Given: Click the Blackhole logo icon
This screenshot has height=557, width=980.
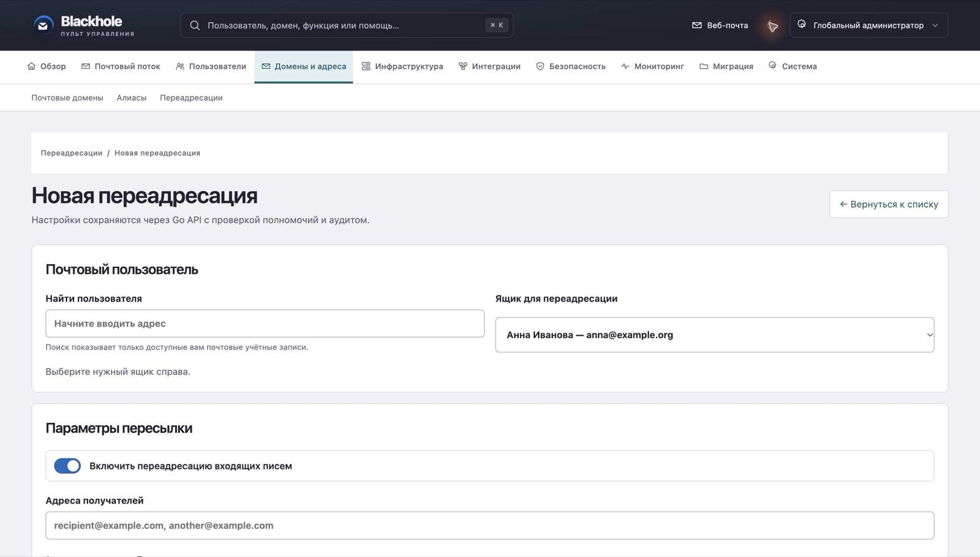Looking at the screenshot, I should click(43, 25).
